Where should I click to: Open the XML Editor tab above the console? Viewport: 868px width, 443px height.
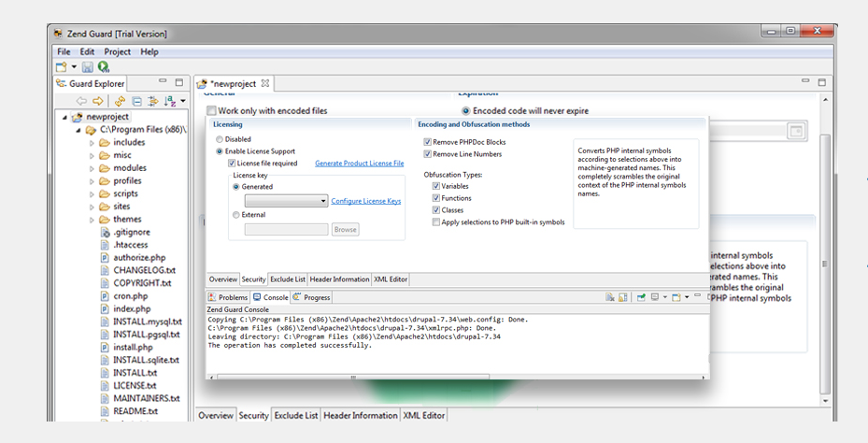coord(391,279)
